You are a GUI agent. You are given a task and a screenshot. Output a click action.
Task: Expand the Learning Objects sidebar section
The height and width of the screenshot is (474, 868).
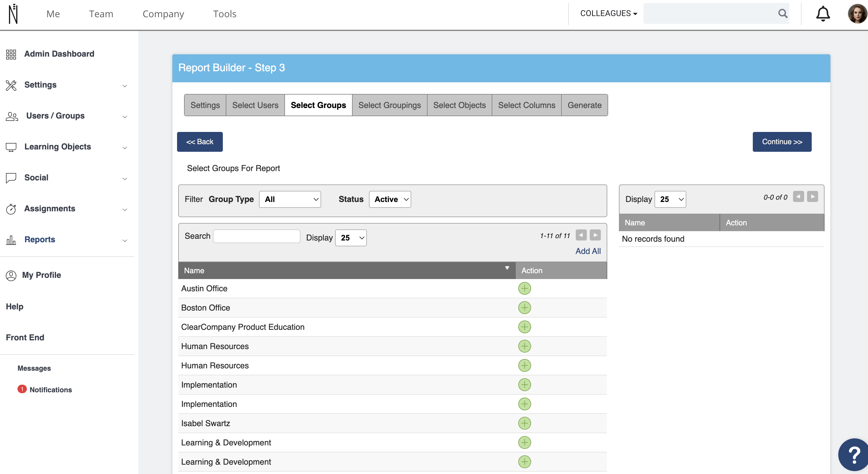tap(125, 148)
